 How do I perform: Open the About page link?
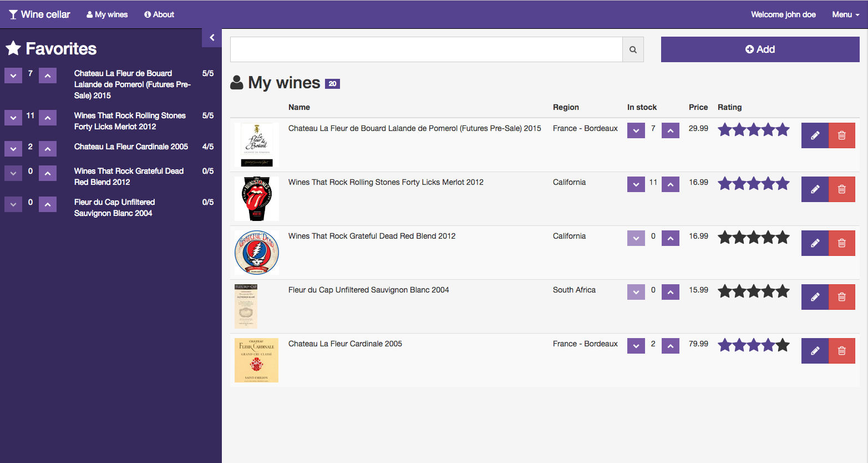159,14
